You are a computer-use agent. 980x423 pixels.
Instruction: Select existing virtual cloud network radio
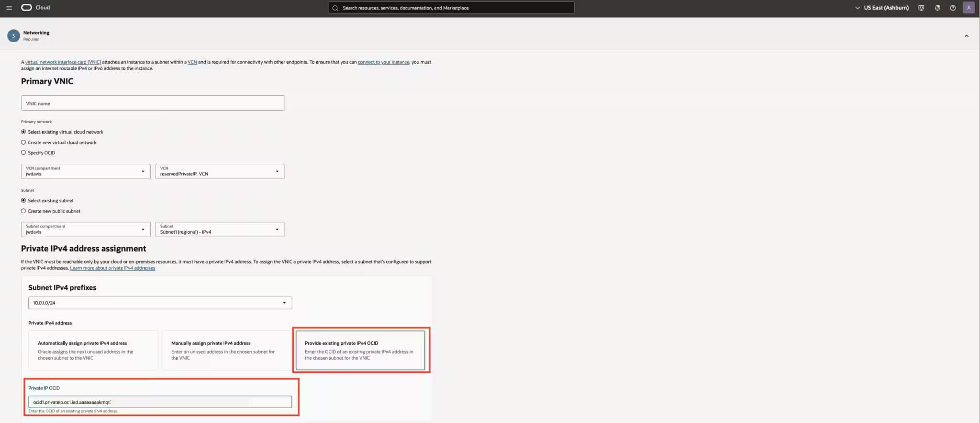[23, 132]
